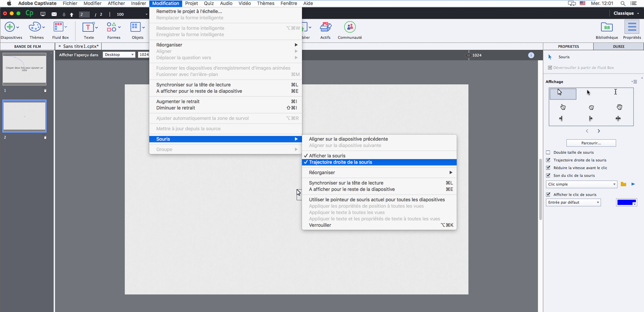Screen dimensions: 644x312
Task: Select the open-hand mouse pointer icon
Action: pos(619,107)
